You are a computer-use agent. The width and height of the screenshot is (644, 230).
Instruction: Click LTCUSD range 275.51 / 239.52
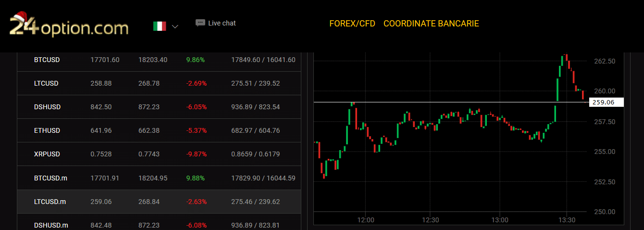coord(256,83)
